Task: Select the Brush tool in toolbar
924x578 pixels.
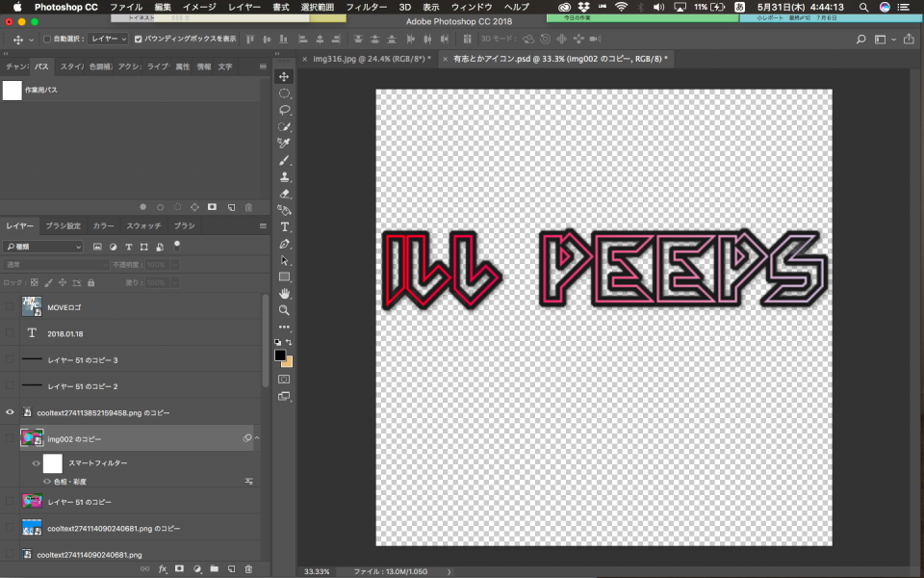Action: pyautogui.click(x=285, y=160)
